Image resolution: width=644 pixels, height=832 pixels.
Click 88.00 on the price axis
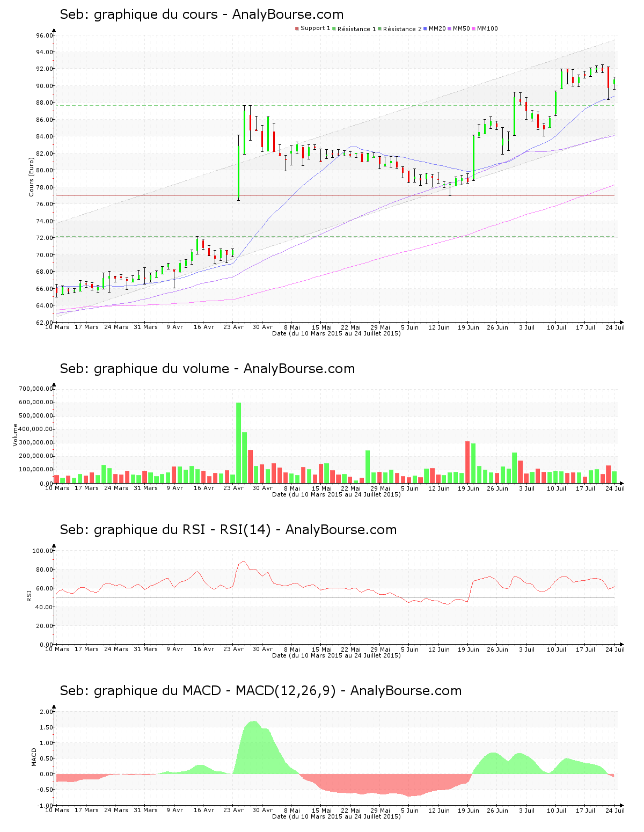pyautogui.click(x=45, y=103)
